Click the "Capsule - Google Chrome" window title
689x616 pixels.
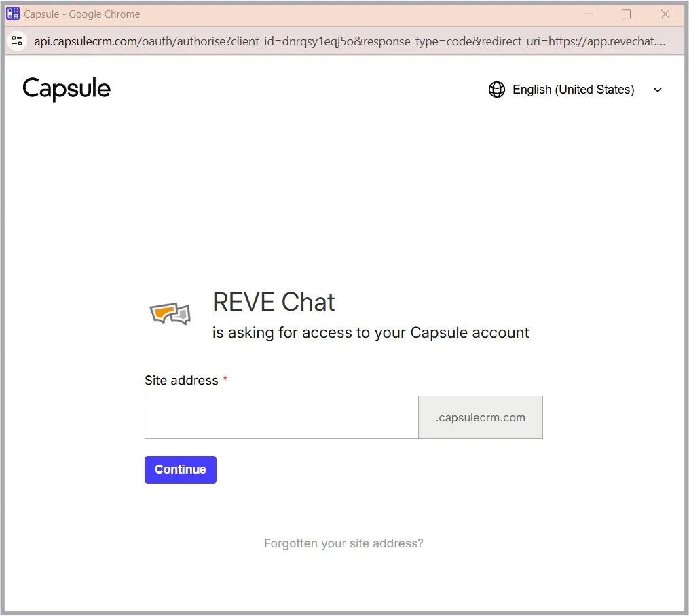click(x=82, y=14)
